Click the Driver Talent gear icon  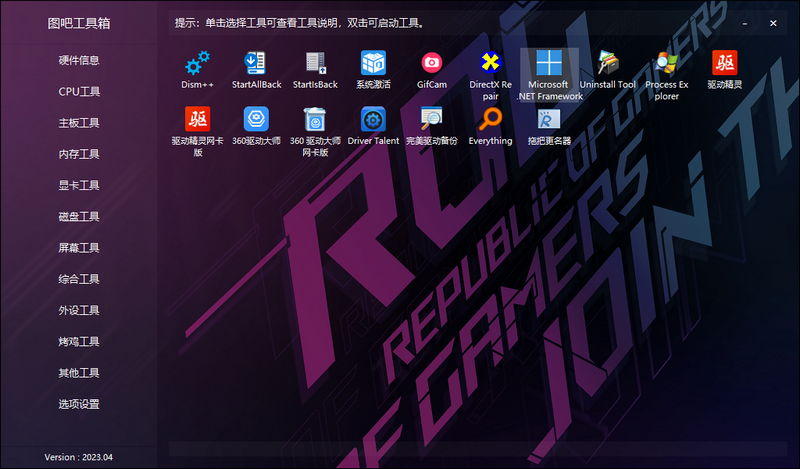(x=373, y=119)
